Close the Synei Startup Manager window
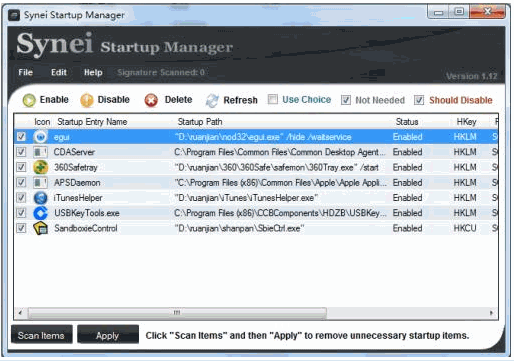The image size is (514, 361). tap(487, 12)
